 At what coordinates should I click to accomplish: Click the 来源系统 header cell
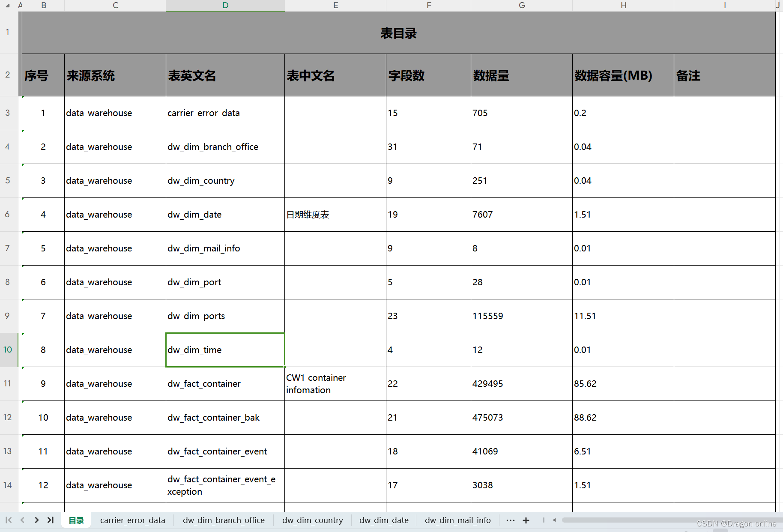(115, 75)
